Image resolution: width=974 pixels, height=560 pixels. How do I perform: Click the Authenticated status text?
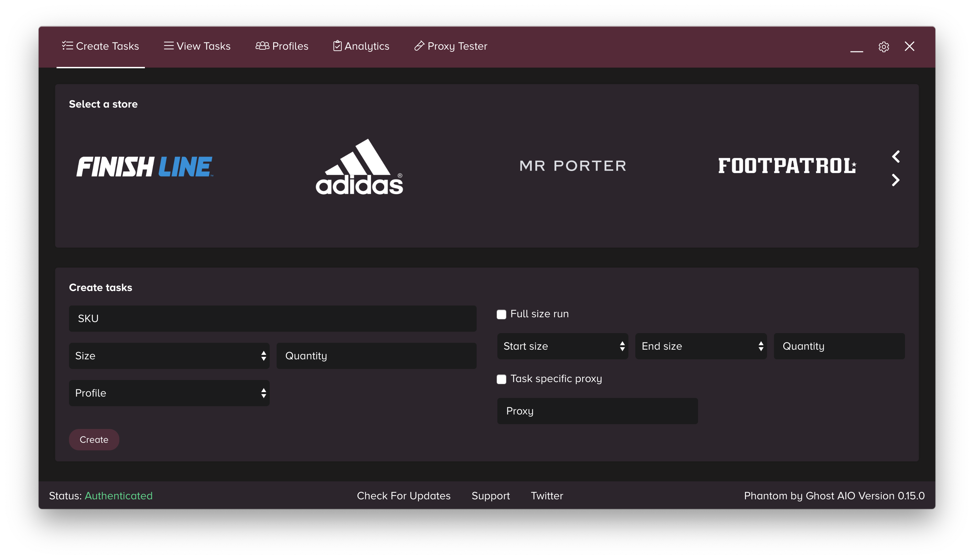pyautogui.click(x=119, y=496)
